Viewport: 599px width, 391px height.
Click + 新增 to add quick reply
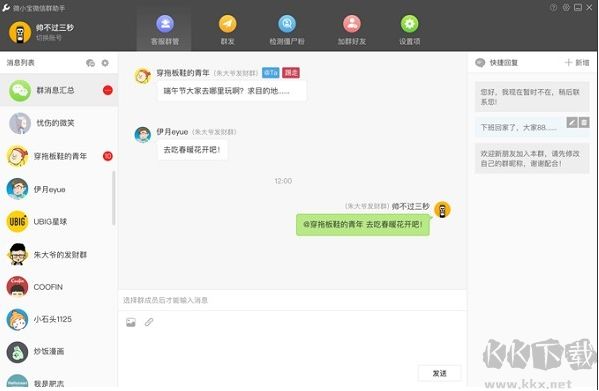(577, 63)
